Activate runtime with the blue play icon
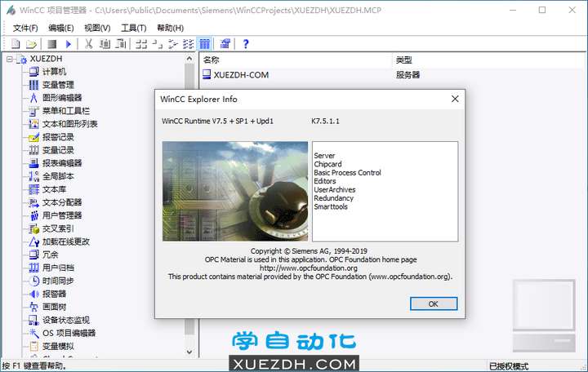This screenshot has height=372, width=588. 69,44
